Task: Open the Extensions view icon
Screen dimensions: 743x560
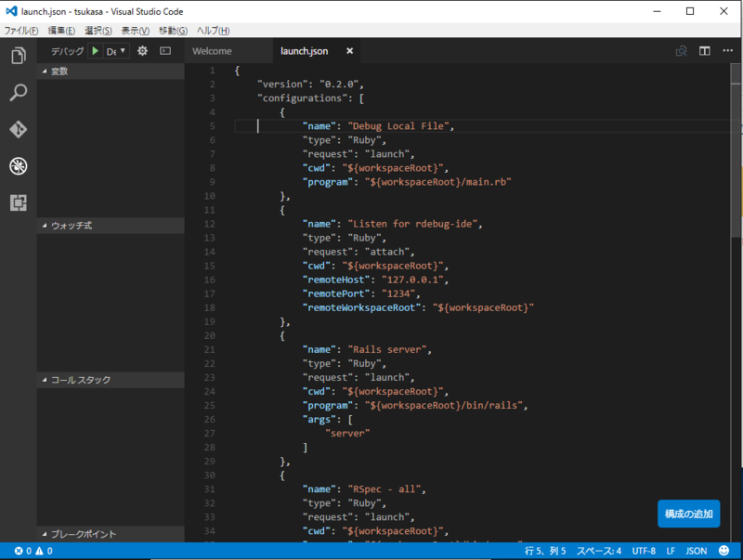Action: 19,202
